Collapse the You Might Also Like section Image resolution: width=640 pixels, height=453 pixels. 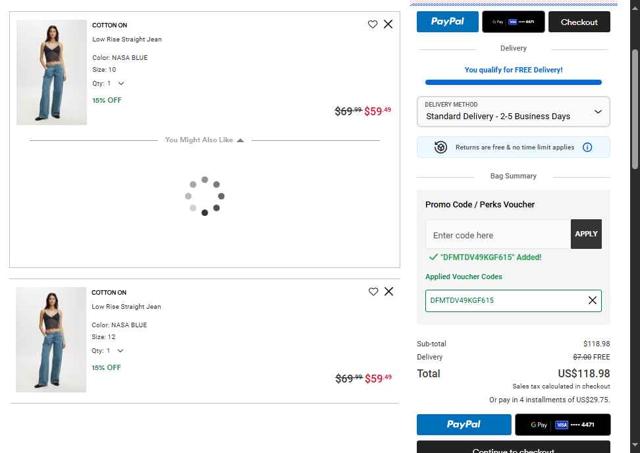[240, 140]
